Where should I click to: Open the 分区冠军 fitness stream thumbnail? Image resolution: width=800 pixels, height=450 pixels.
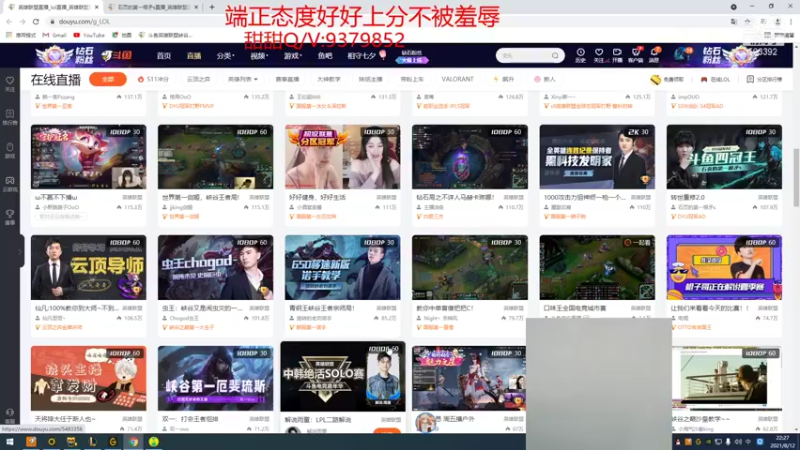pos(342,157)
